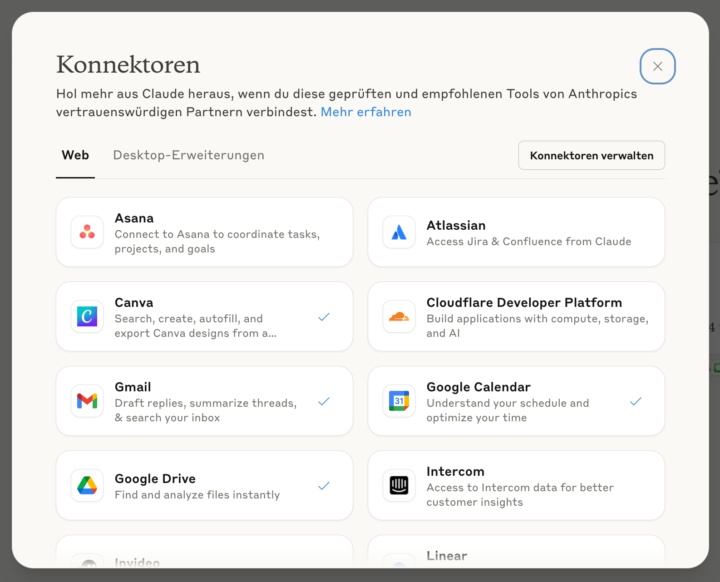
Task: Click the checkmark on the Google Drive card
Action: pyautogui.click(x=324, y=486)
